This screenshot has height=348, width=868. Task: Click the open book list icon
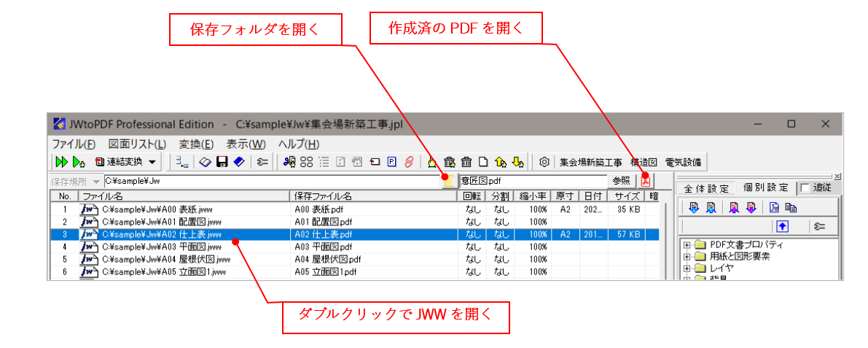206,162
